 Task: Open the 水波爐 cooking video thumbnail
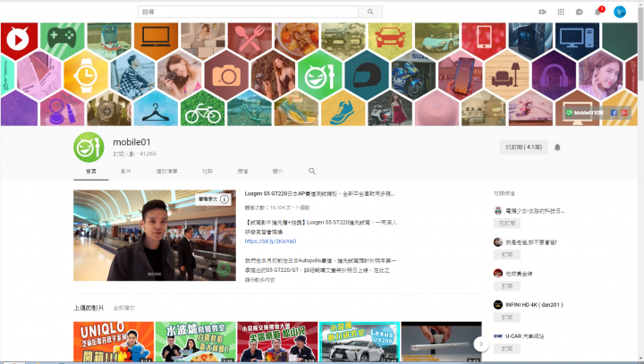pyautogui.click(x=196, y=342)
